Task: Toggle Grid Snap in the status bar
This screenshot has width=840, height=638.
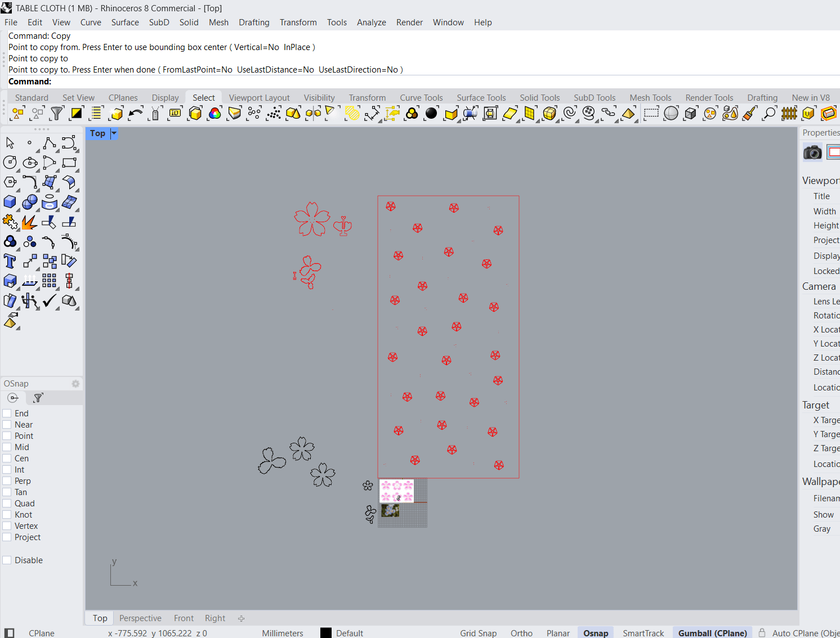Action: click(478, 633)
